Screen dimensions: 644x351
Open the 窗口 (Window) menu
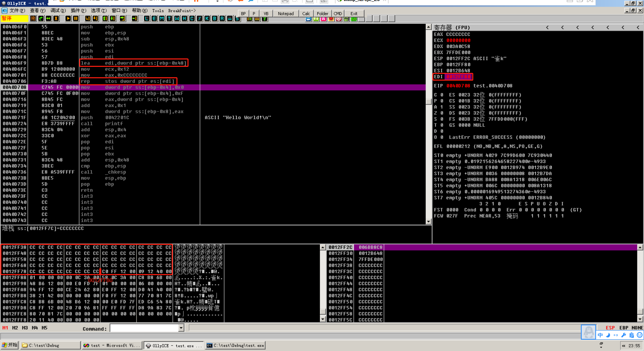point(119,10)
